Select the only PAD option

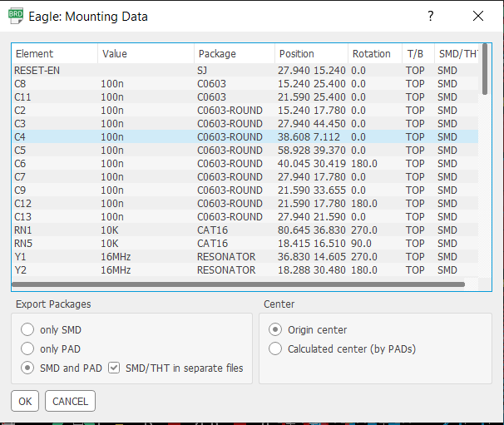point(28,348)
